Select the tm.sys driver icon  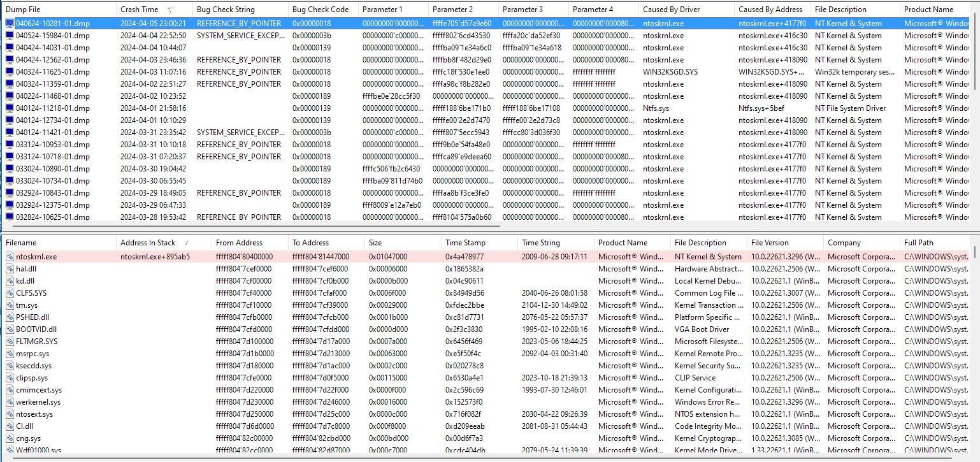10,305
